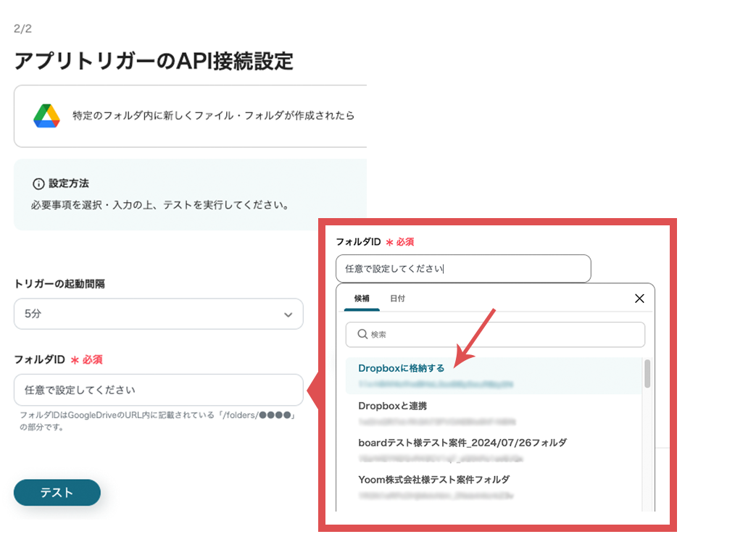The height and width of the screenshot is (542, 756).
Task: Select boardテスト様テスト案件_2024/07/26フォルダ option
Action: [x=494, y=450]
